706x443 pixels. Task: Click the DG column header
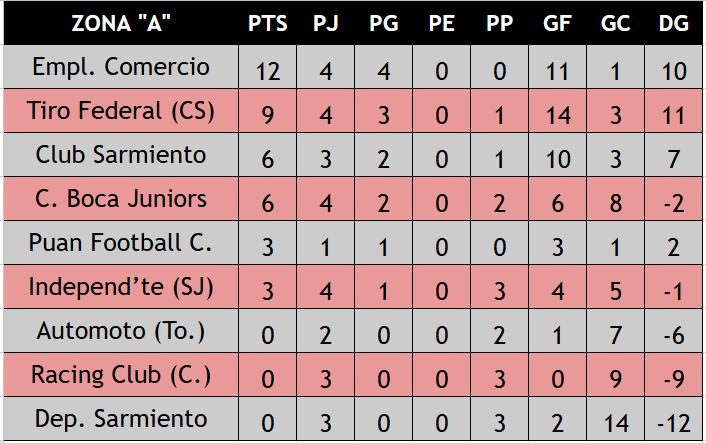click(673, 23)
